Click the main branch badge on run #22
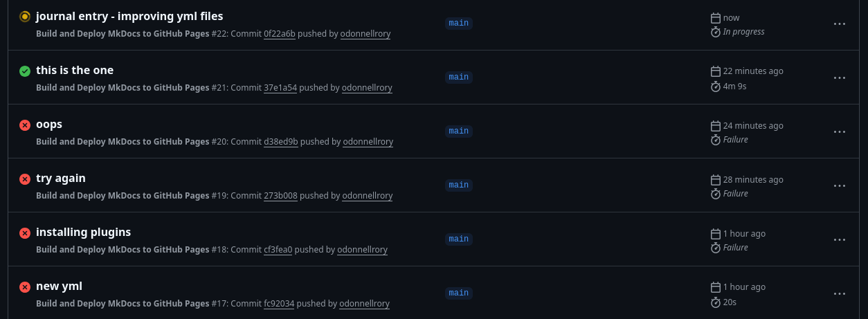 click(x=458, y=24)
